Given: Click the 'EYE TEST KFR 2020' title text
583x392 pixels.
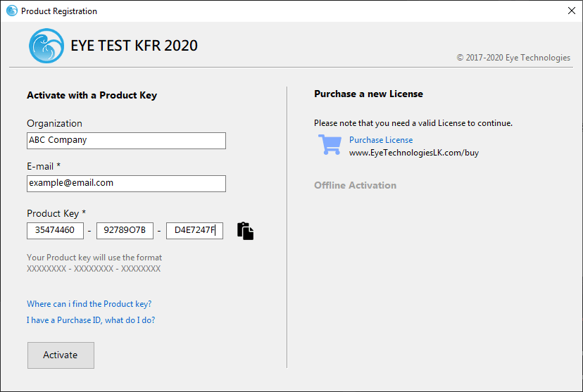Looking at the screenshot, I should tap(134, 46).
